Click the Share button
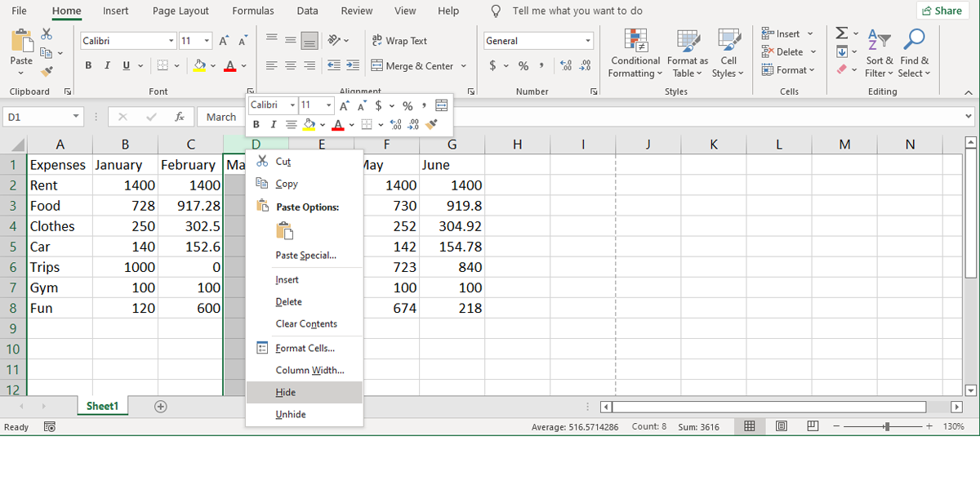This screenshot has width=980, height=490. click(x=941, y=11)
